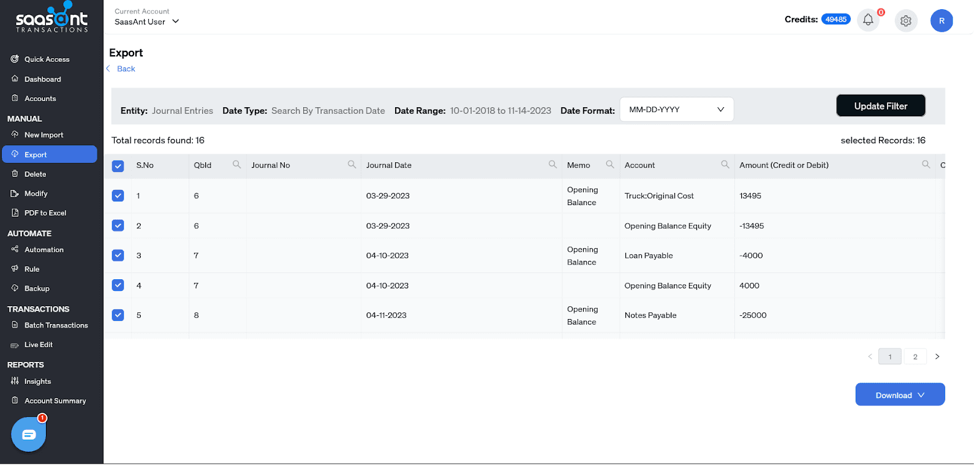The width and height of the screenshot is (980, 466).
Task: Click the Journal No column search icon
Action: pyautogui.click(x=352, y=165)
